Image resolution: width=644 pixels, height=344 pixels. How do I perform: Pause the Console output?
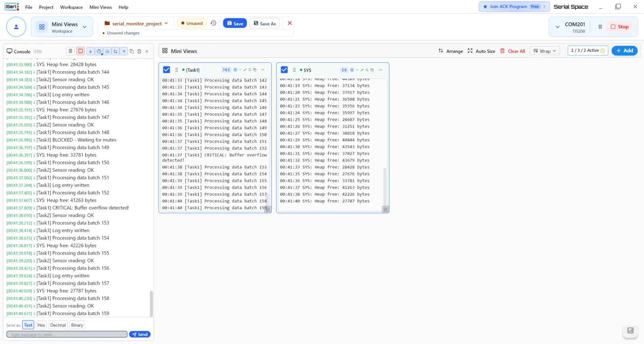click(x=70, y=51)
